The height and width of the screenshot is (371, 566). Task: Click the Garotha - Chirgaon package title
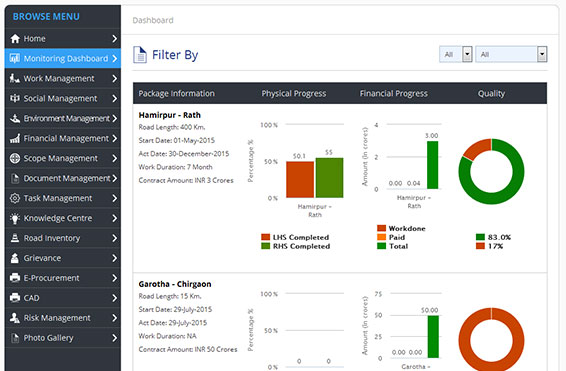(175, 284)
